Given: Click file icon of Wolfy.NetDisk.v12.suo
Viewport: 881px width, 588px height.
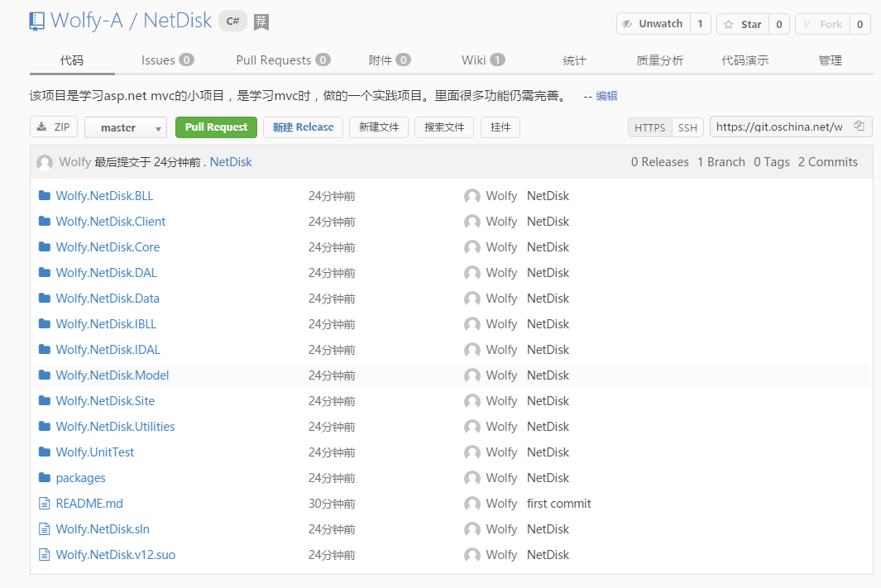Looking at the screenshot, I should click(x=45, y=555).
